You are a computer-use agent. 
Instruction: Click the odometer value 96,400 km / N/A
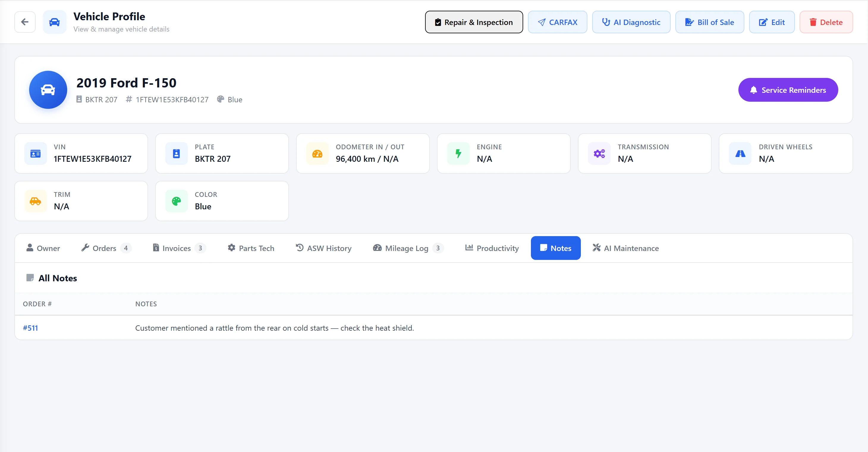(x=367, y=159)
